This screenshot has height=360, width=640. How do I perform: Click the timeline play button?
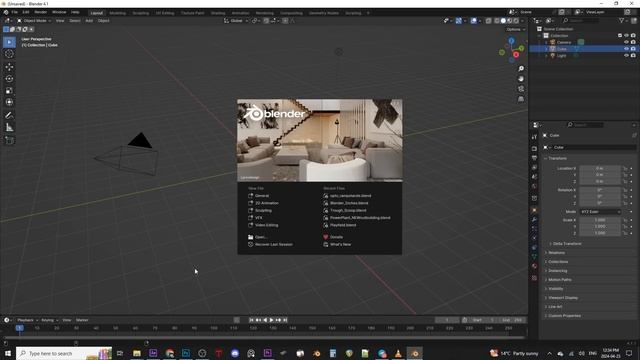pyautogui.click(x=271, y=320)
